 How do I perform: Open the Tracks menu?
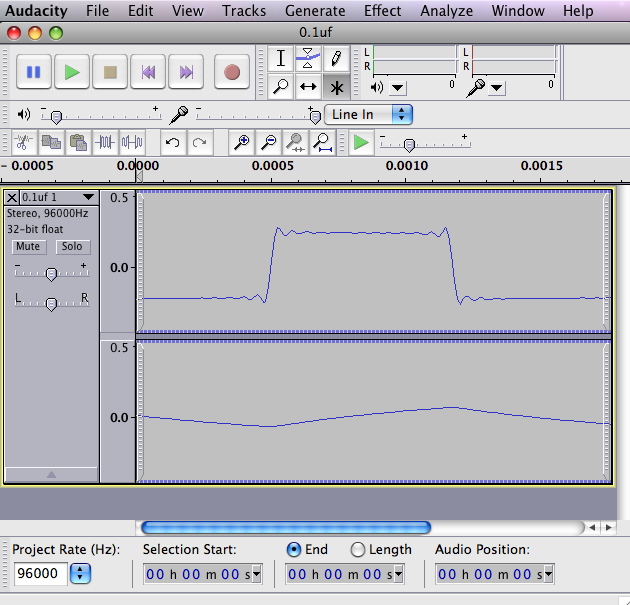tap(244, 11)
